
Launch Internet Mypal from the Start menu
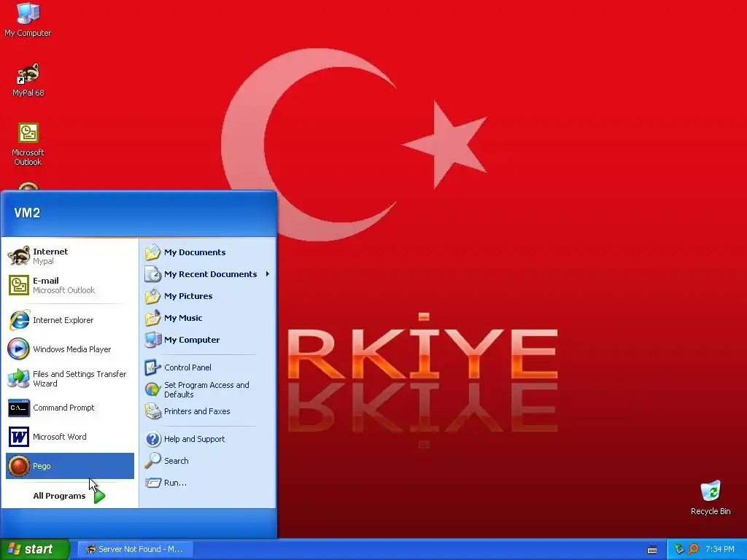tap(70, 256)
